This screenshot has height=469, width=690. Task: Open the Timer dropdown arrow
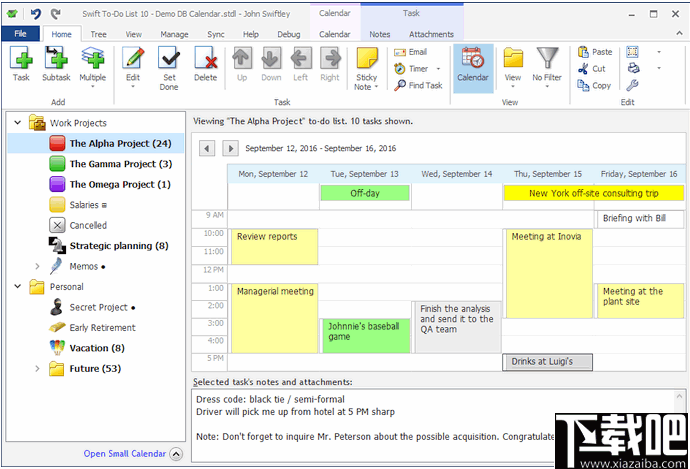(x=438, y=69)
